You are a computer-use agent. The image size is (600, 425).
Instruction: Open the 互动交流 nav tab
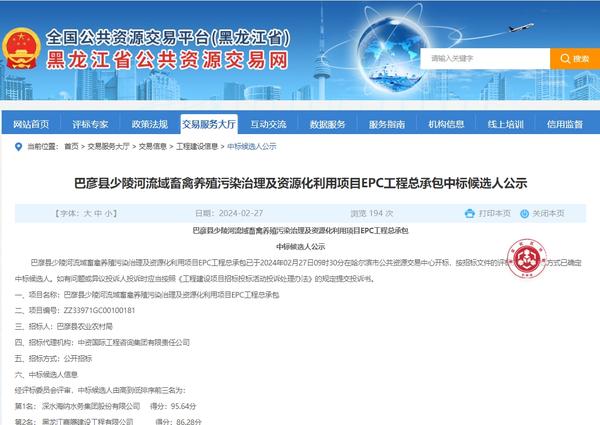(x=268, y=124)
